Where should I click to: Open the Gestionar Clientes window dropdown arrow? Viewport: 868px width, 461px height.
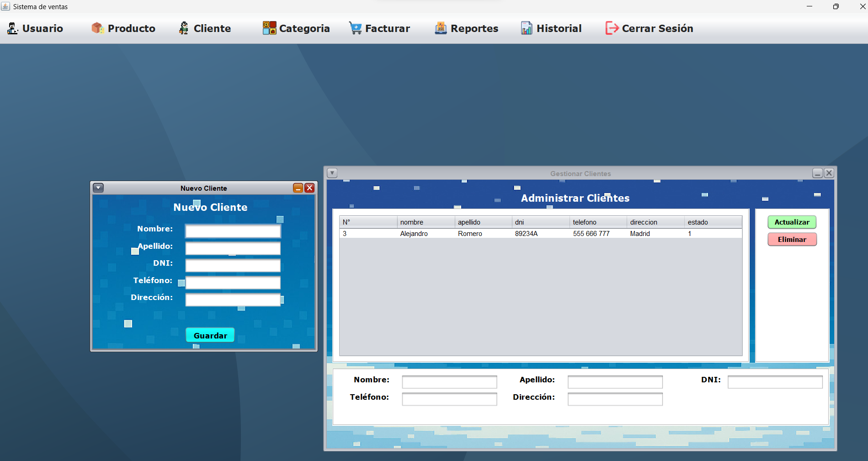332,173
